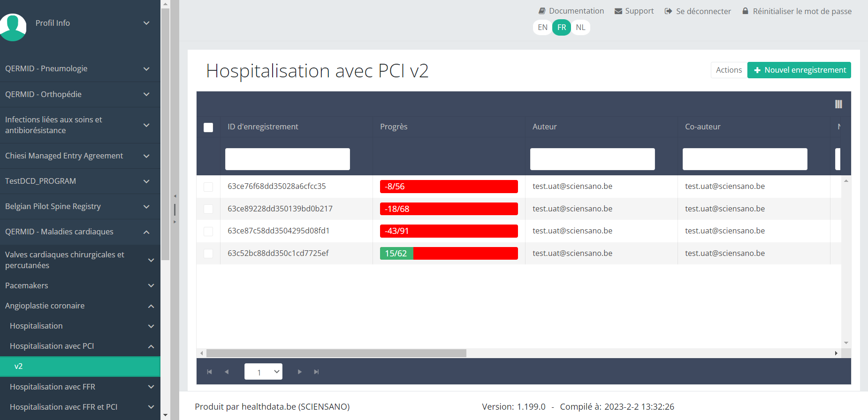The height and width of the screenshot is (420, 868).
Task: Open Documentation book icon link
Action: point(542,11)
